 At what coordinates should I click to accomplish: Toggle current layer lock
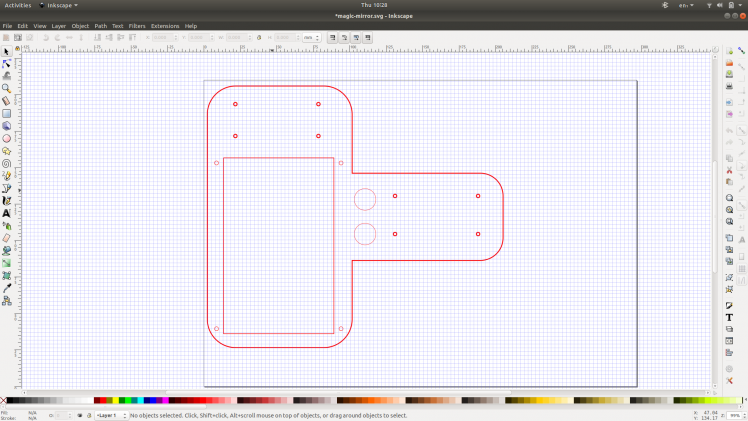point(88,415)
